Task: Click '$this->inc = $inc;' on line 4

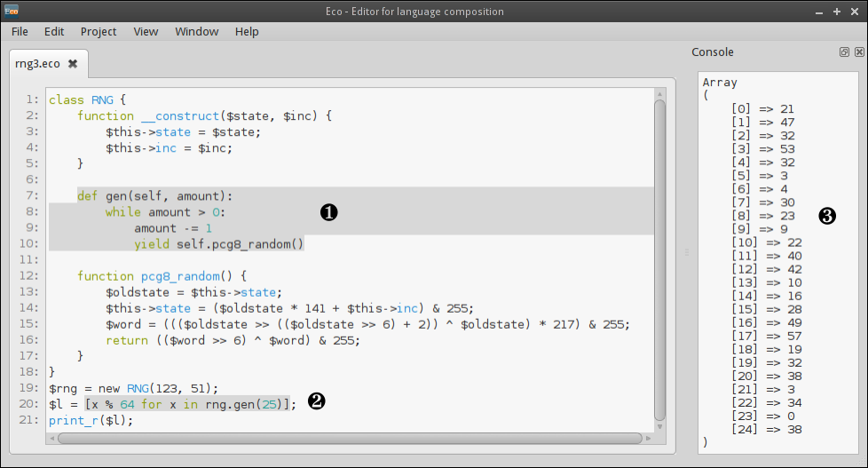Action: 169,148
